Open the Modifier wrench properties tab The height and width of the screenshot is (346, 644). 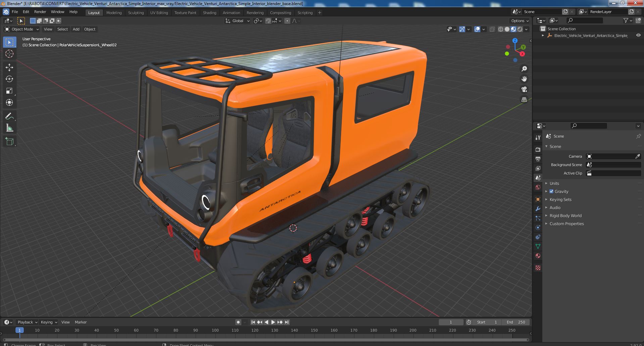pyautogui.click(x=538, y=209)
